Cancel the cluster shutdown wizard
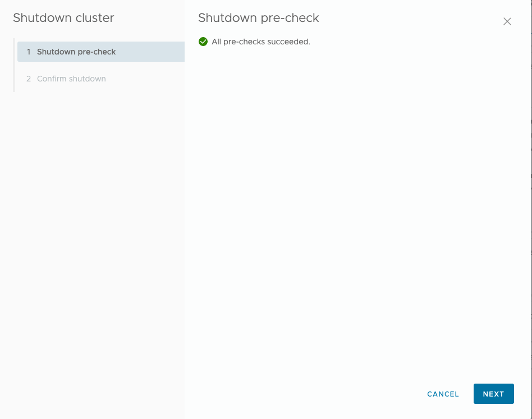Screen dimensions: 532x419 [x=443, y=394]
